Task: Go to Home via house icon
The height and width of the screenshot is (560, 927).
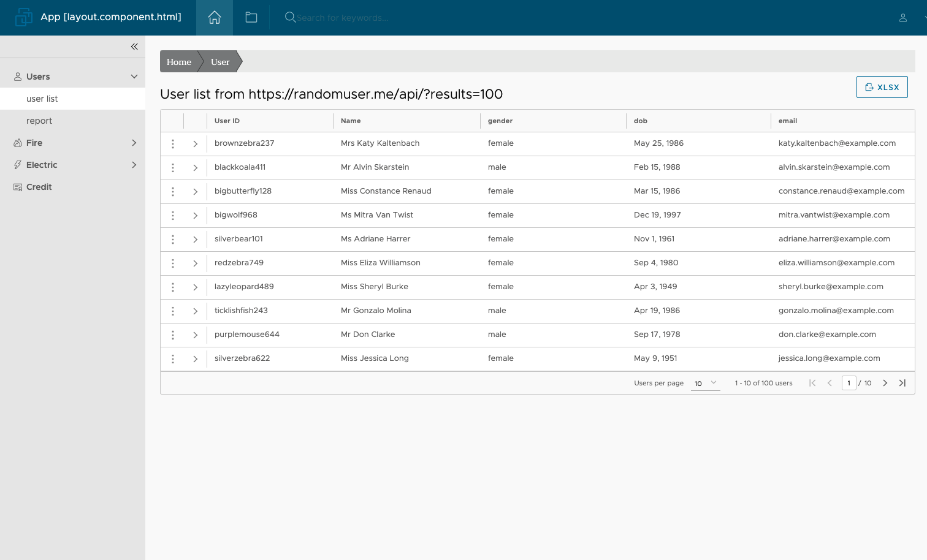Action: [x=215, y=18]
